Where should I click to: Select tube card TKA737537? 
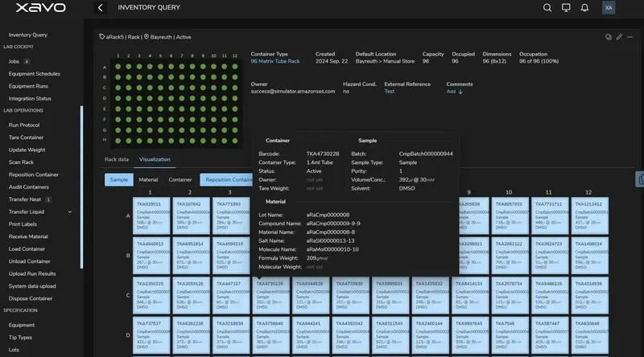(x=151, y=335)
